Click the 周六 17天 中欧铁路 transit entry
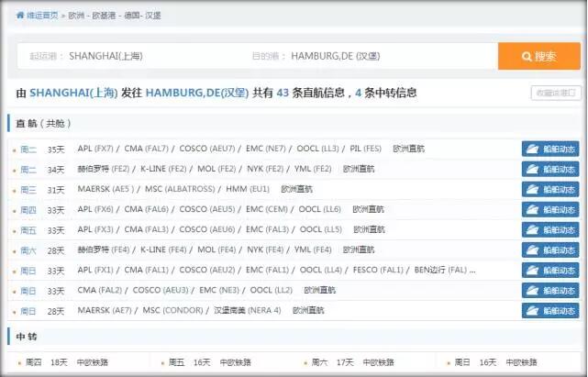The image size is (588, 377). click(353, 362)
